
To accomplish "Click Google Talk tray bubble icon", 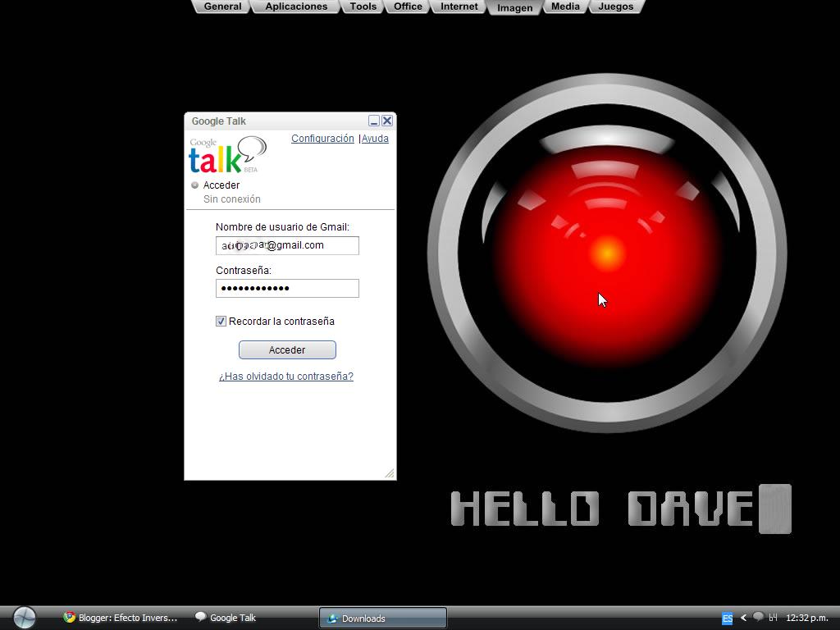I will [758, 617].
